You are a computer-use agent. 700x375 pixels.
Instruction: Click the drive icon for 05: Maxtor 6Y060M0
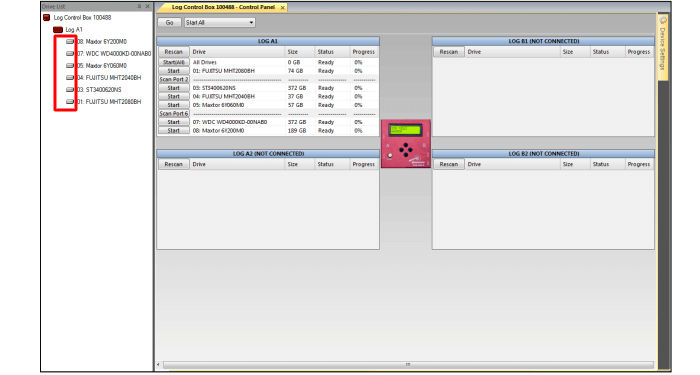[x=70, y=66]
